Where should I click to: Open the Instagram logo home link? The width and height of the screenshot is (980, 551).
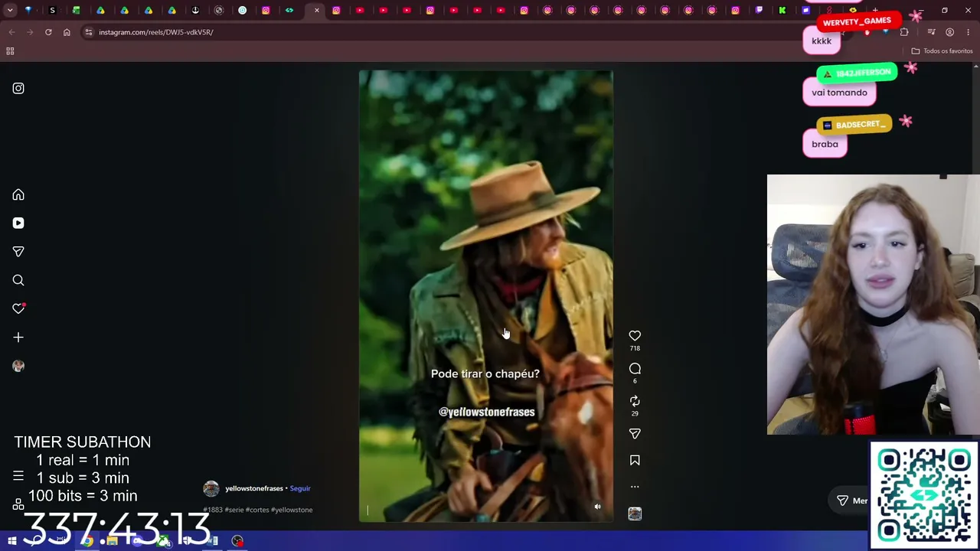point(18,88)
